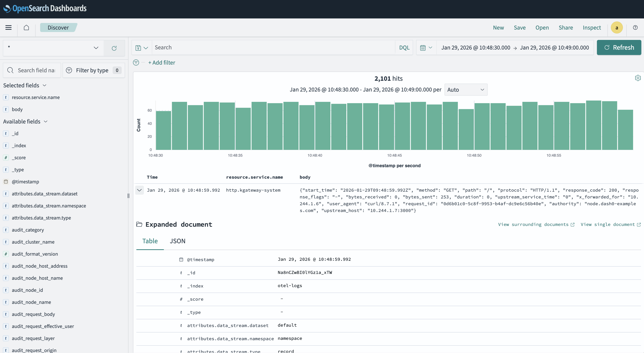Click the home icon in the toolbar
Viewport: 644px width, 353px height.
pos(27,27)
